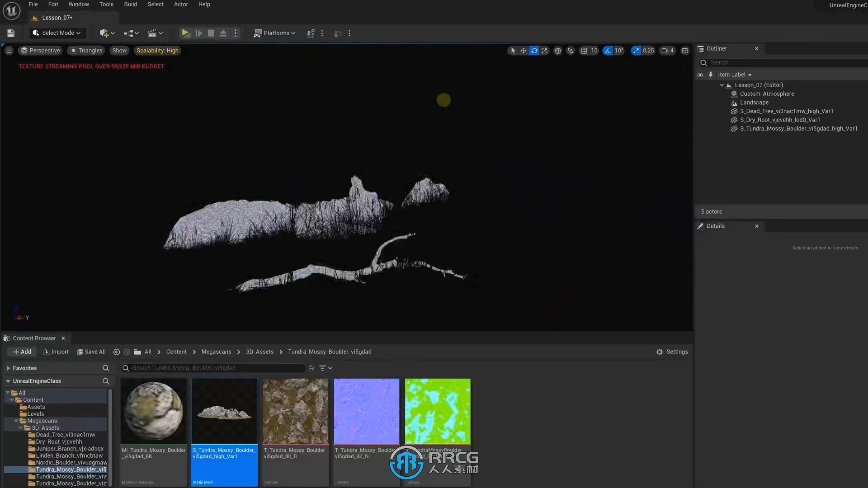Viewport: 868px width, 488px height.
Task: Switch to the Lesson_07 level tab
Action: 57,18
